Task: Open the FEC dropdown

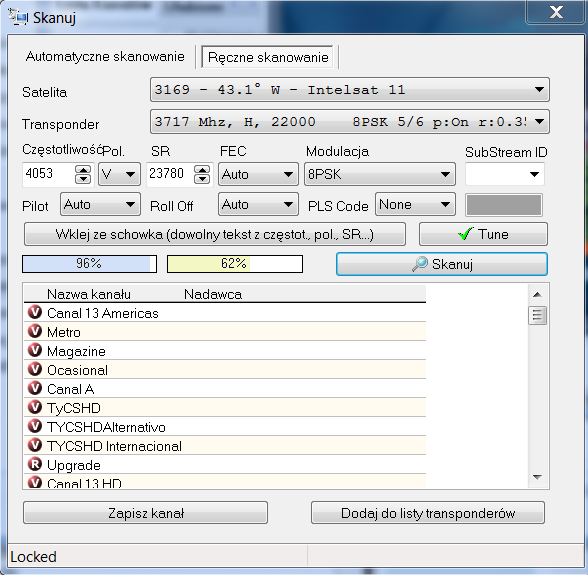Action: [x=258, y=174]
